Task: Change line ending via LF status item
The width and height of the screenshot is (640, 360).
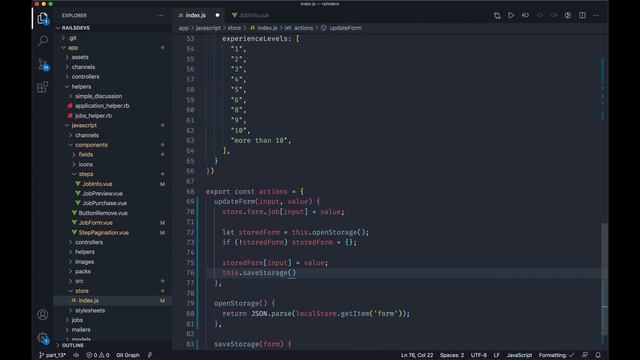Action: point(497,355)
